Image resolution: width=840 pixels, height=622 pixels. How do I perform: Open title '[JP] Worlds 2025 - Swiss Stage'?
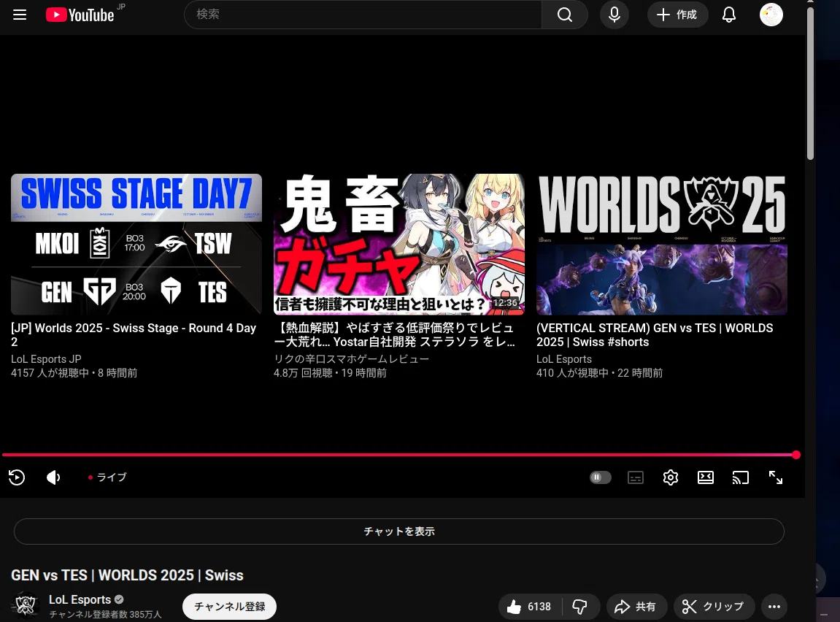(134, 335)
